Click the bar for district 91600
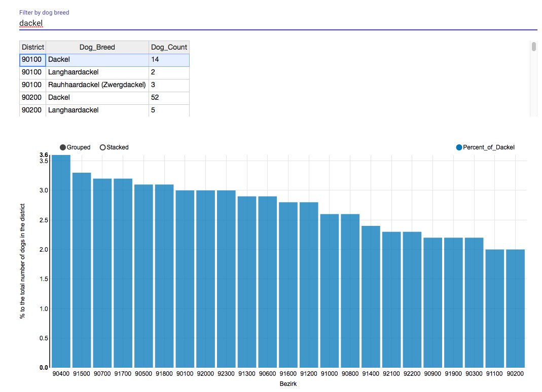The width and height of the screenshot is (542, 392). [x=288, y=285]
